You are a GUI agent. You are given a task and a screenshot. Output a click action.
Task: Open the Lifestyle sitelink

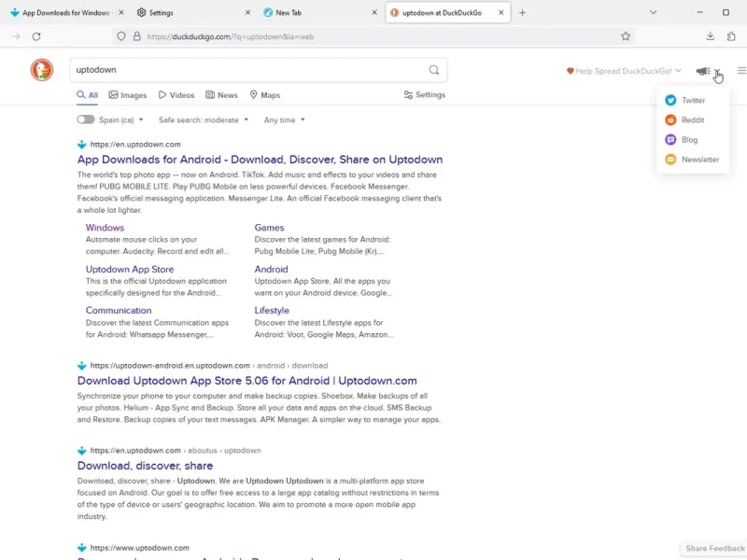[x=272, y=310]
